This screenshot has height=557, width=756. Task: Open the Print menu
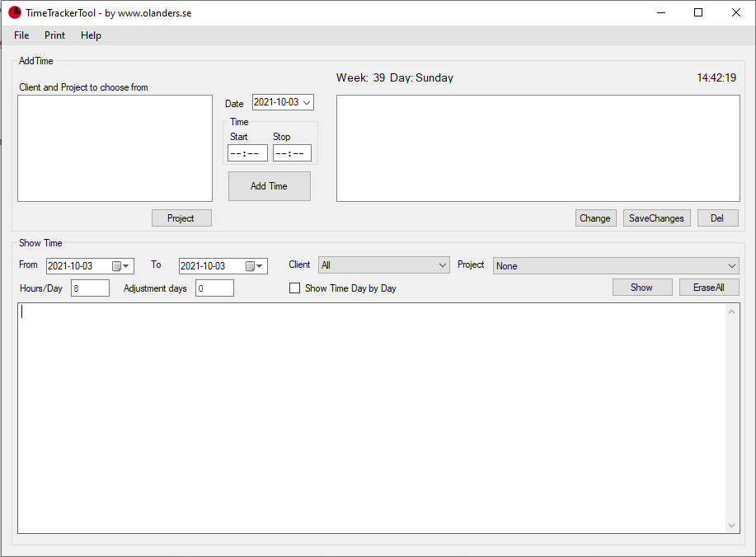point(54,35)
